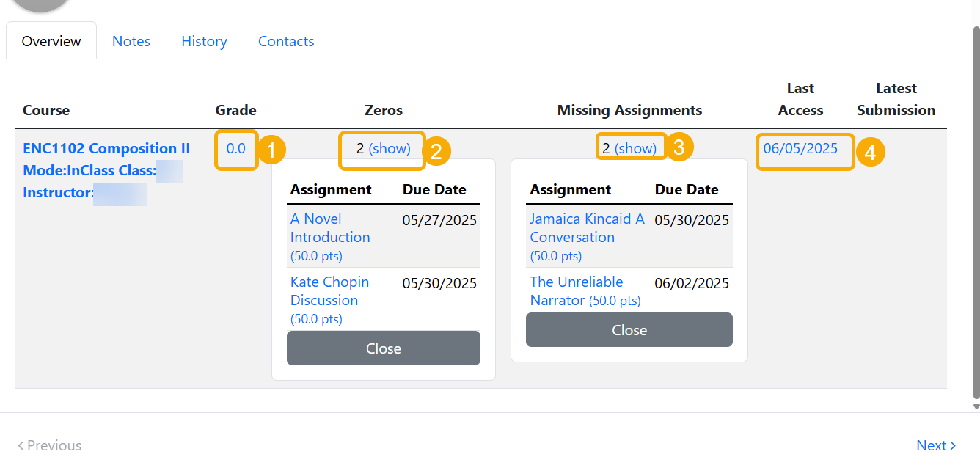Select the Overview tab
The width and height of the screenshot is (980, 468).
tap(51, 41)
